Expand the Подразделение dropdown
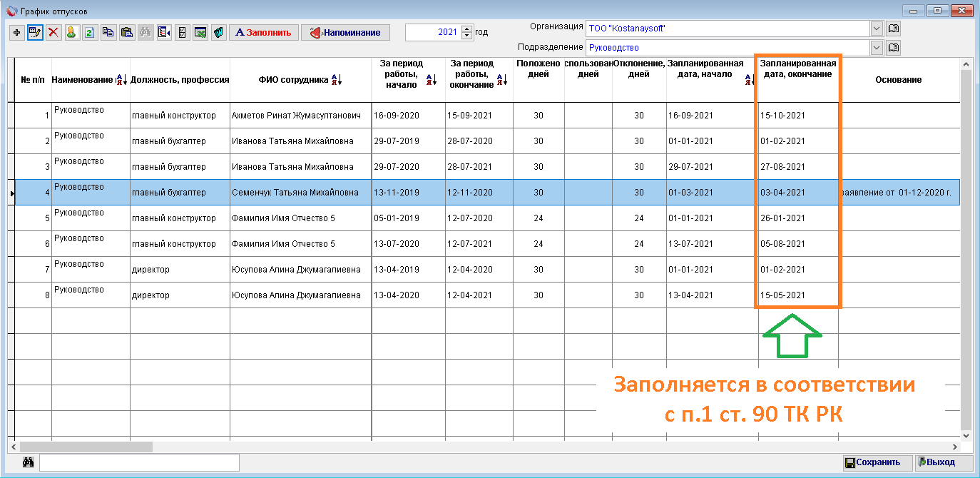980x478 pixels. pyautogui.click(x=877, y=48)
